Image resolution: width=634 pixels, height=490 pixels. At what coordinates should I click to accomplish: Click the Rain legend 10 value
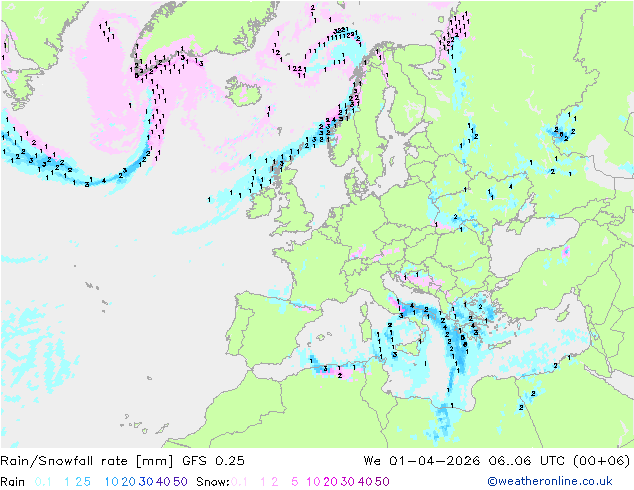[x=112, y=482]
